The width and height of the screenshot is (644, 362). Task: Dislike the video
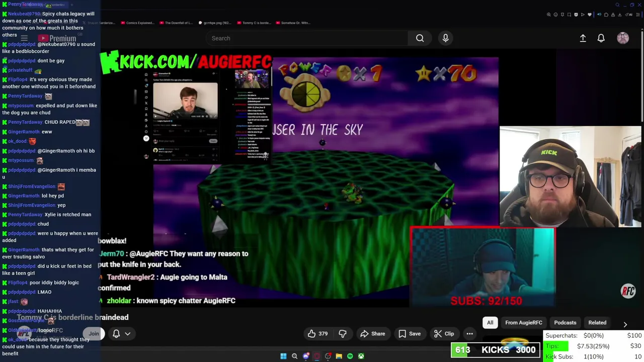pyautogui.click(x=343, y=334)
